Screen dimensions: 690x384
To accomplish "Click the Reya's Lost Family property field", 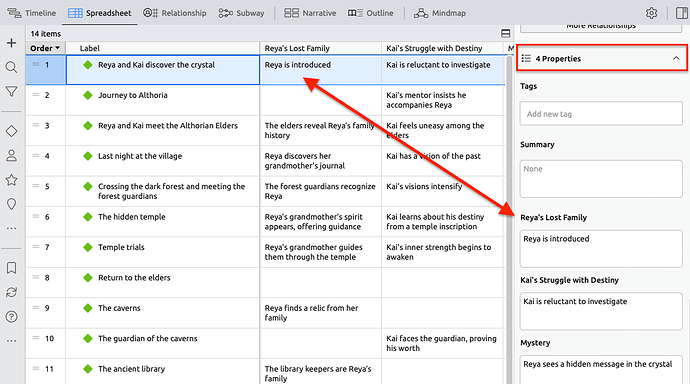I will (601, 249).
